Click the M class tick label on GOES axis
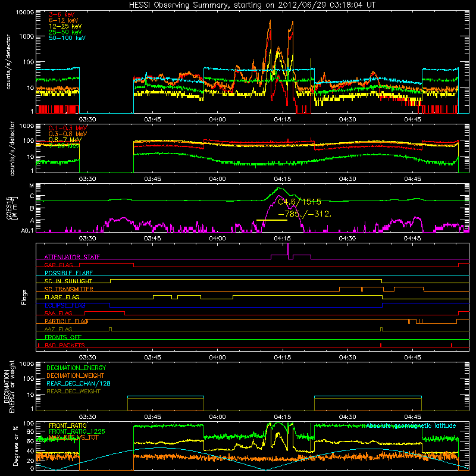This screenshot has height=476, width=476. tap(32, 186)
